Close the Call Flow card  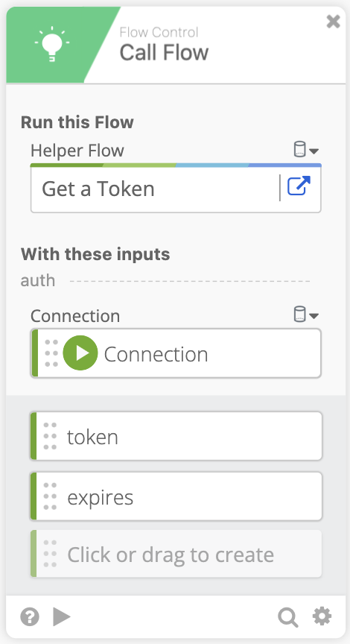point(333,22)
